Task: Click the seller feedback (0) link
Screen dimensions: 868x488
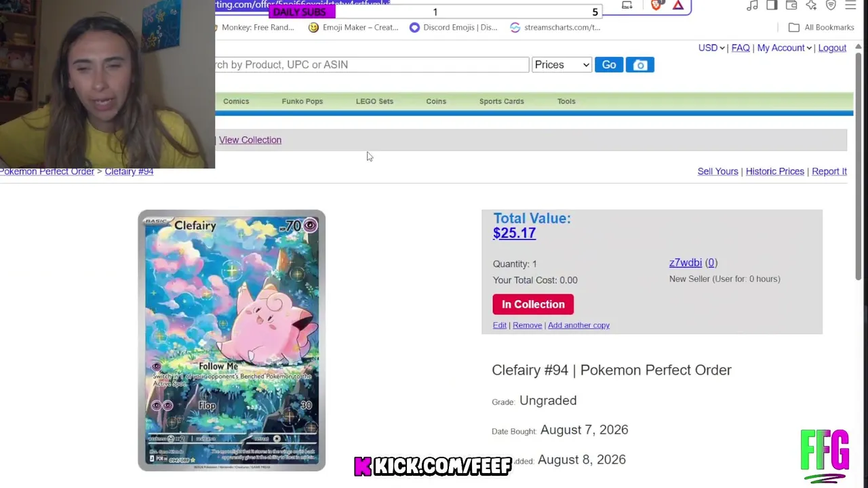Action: click(711, 263)
